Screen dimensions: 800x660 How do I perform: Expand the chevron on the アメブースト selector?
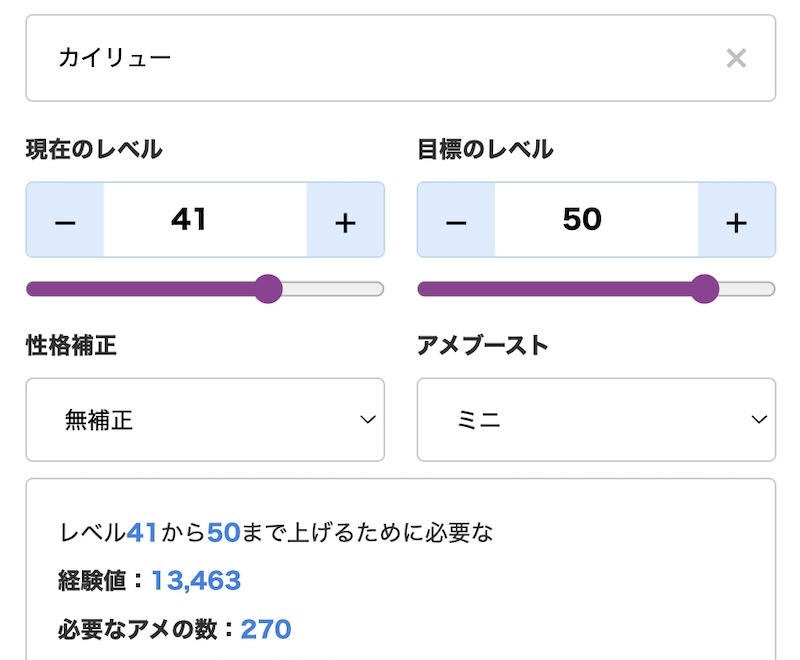coord(757,420)
